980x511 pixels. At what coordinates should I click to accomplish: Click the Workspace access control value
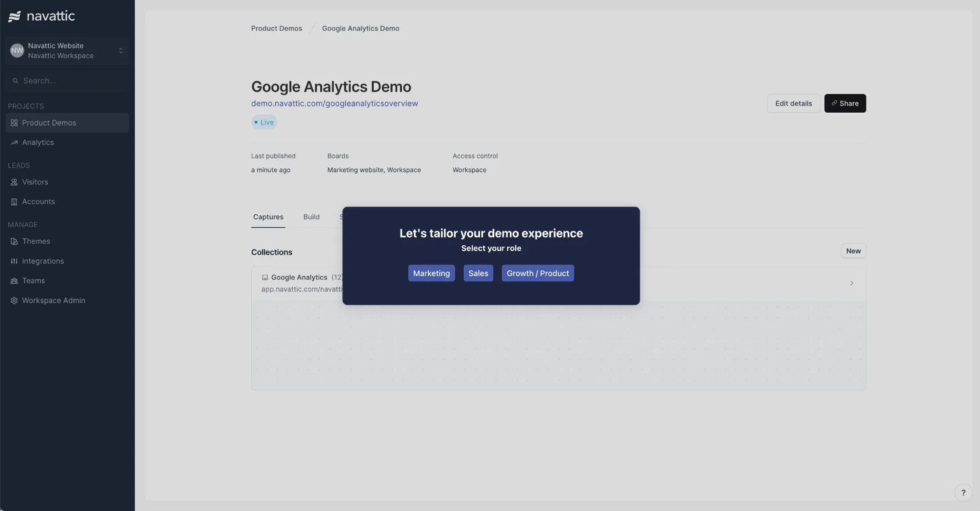coord(469,170)
